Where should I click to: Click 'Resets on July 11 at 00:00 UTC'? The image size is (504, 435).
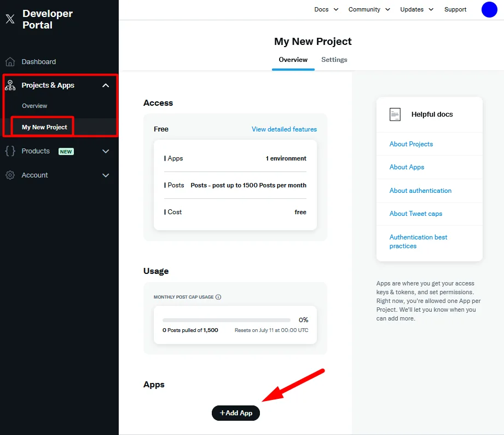pyautogui.click(x=271, y=330)
